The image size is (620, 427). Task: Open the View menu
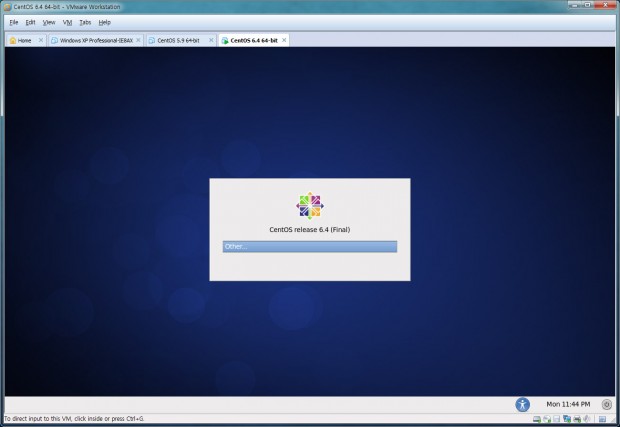tap(48, 21)
